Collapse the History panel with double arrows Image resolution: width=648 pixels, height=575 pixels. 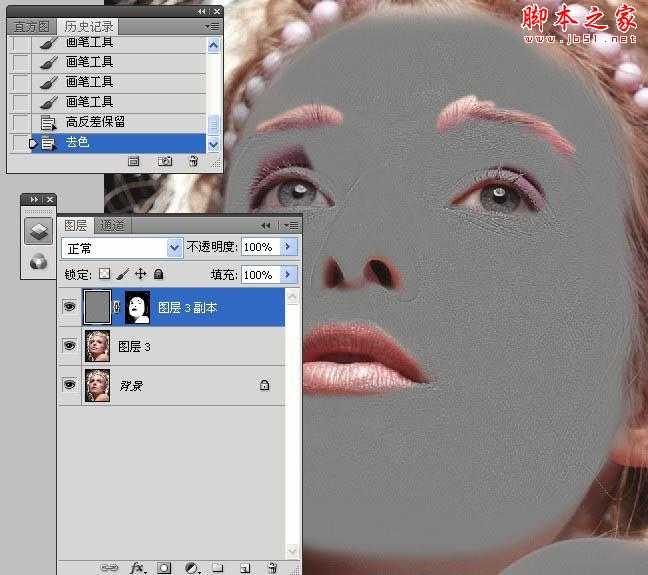click(202, 12)
